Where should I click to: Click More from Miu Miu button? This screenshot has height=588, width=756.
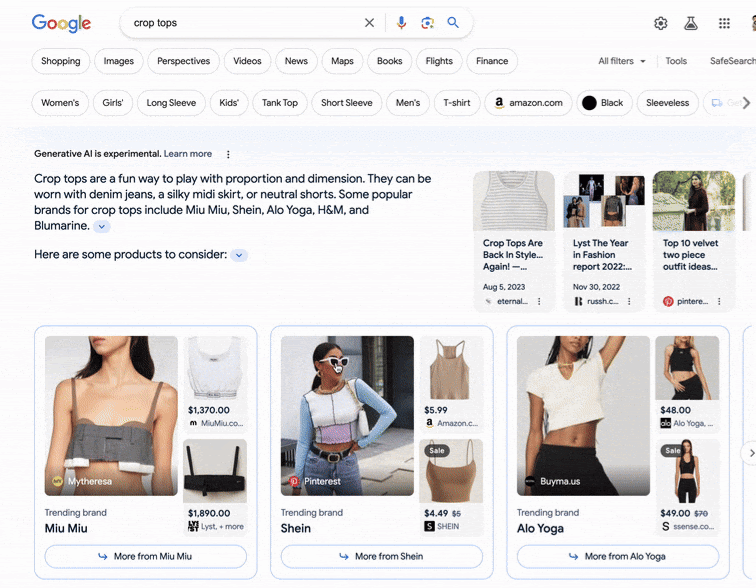146,556
